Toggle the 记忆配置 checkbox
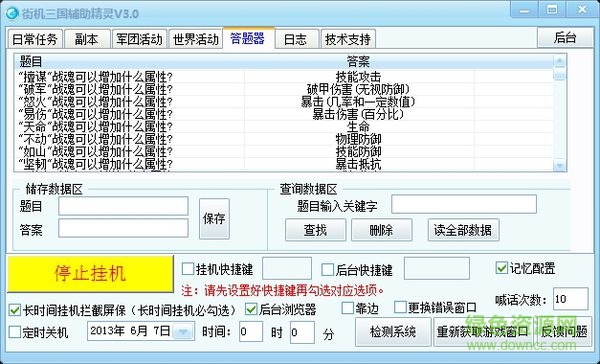This screenshot has width=600, height=364. coord(501,268)
